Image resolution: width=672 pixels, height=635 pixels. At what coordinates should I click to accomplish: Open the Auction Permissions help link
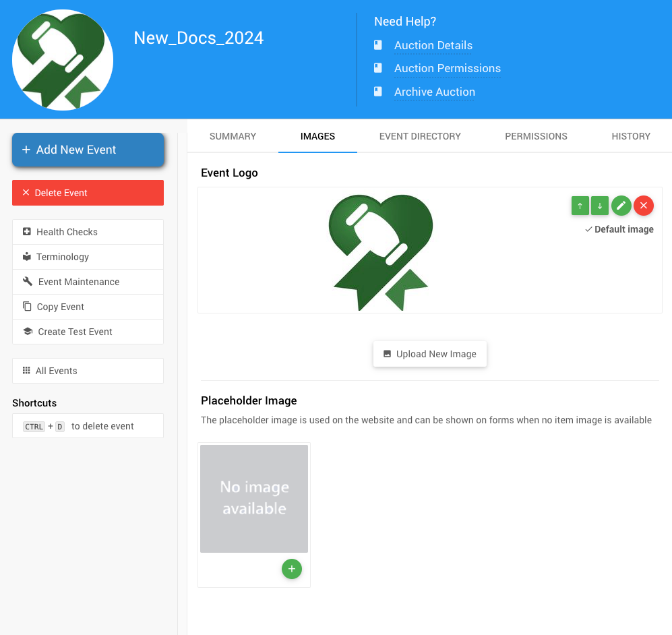click(x=447, y=69)
